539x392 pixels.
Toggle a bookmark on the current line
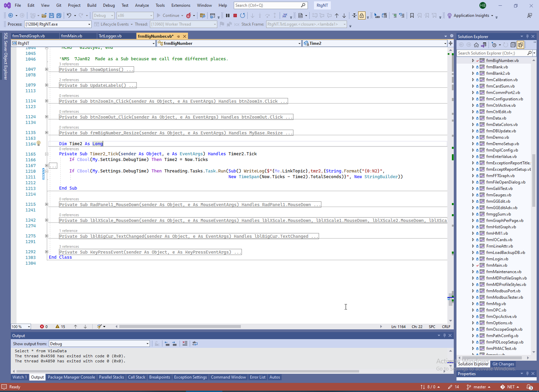coord(412,15)
